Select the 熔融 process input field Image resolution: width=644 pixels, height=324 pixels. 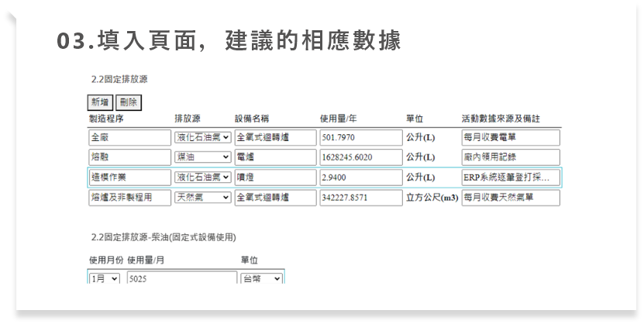tap(129, 157)
